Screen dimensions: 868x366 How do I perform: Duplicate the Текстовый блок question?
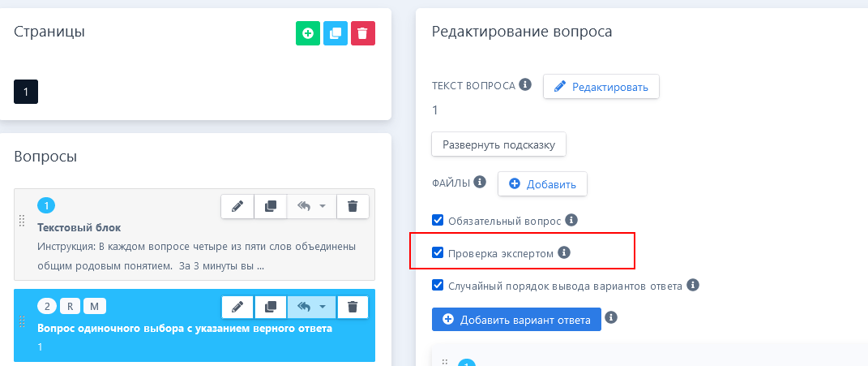pyautogui.click(x=271, y=206)
